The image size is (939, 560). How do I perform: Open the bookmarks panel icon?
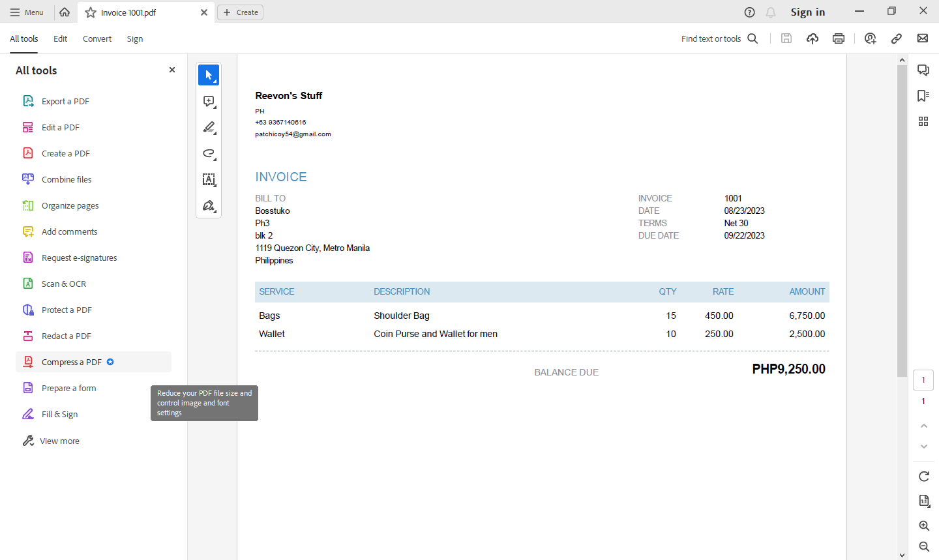pyautogui.click(x=923, y=96)
